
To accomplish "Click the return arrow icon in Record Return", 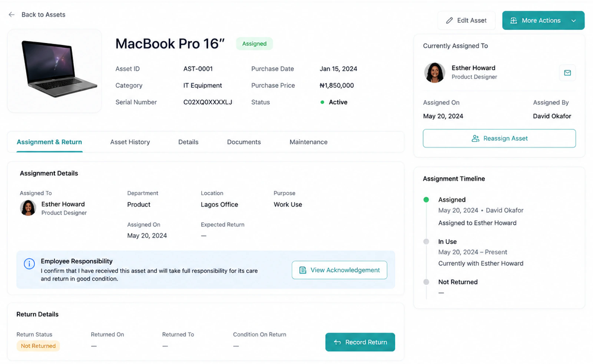I will point(337,342).
